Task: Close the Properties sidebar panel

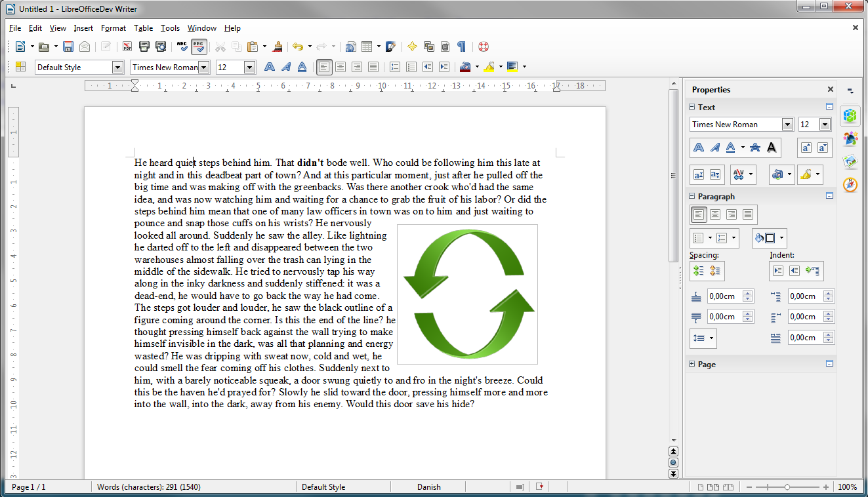Action: click(x=830, y=89)
